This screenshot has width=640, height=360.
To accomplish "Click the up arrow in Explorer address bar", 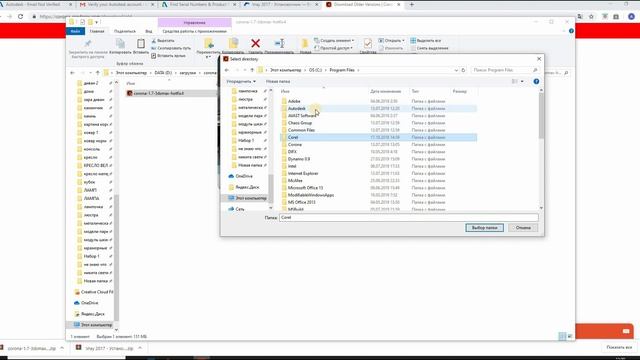I will click(98, 73).
